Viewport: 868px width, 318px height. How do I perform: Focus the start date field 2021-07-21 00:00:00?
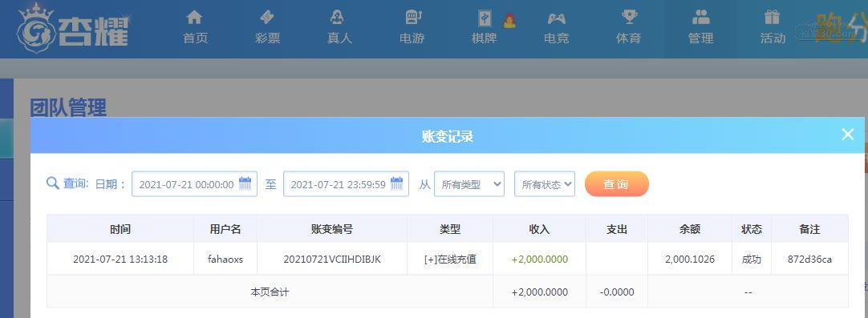(194, 184)
